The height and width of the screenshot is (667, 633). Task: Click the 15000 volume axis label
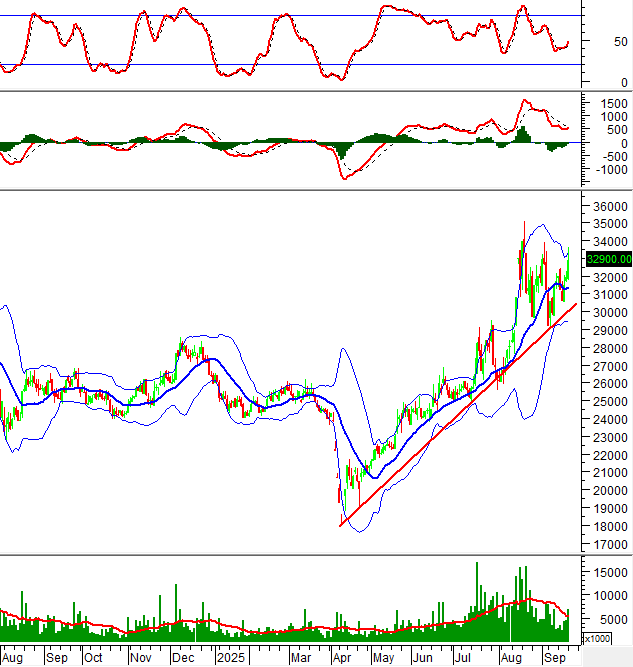click(610, 573)
